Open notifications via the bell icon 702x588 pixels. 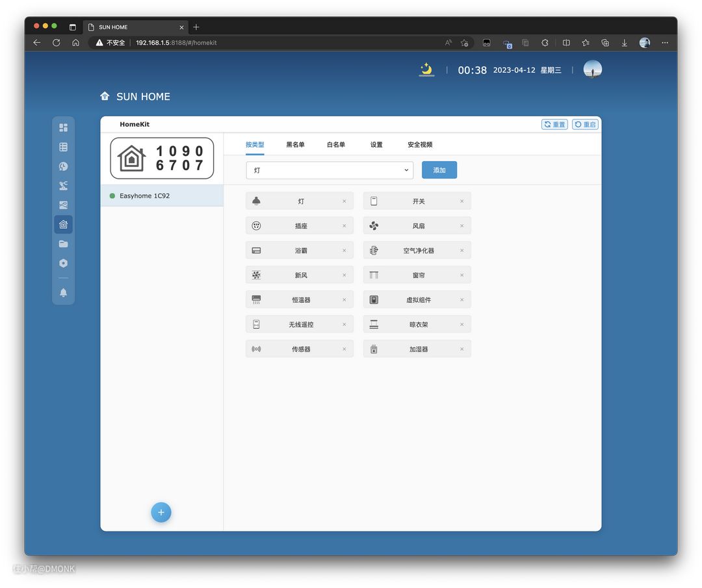63,292
